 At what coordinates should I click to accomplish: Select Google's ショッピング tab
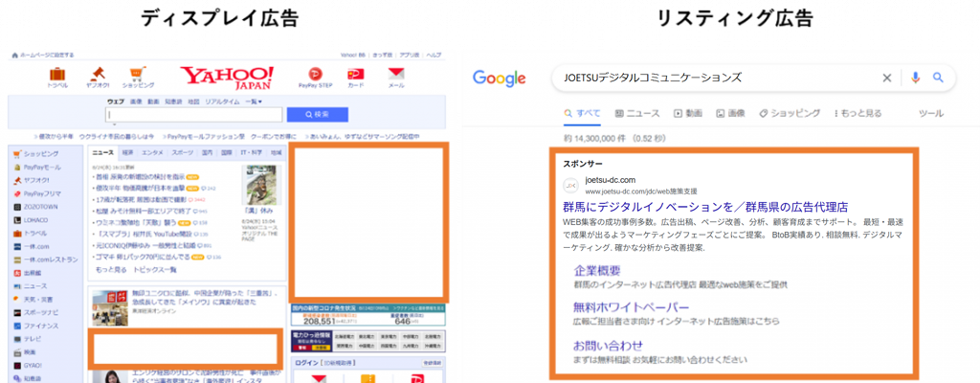pos(790,113)
